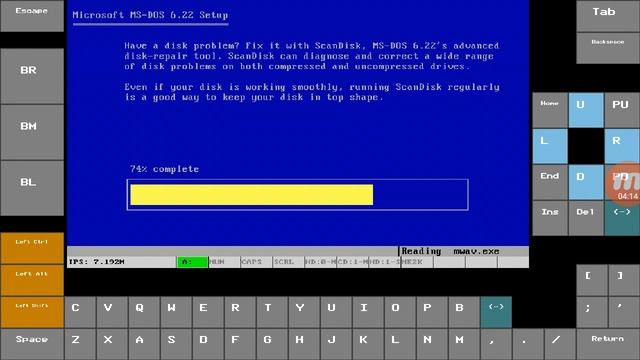Tap the letter I key
Screen dimensions: 640x360
[x=368, y=312]
